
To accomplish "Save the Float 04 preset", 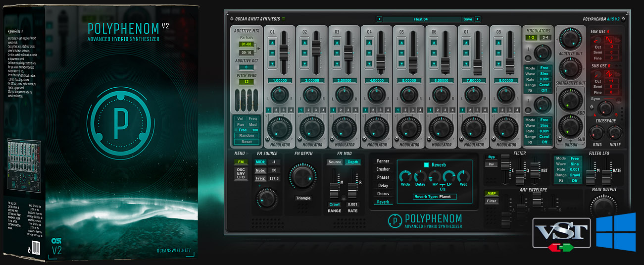I will [467, 19].
